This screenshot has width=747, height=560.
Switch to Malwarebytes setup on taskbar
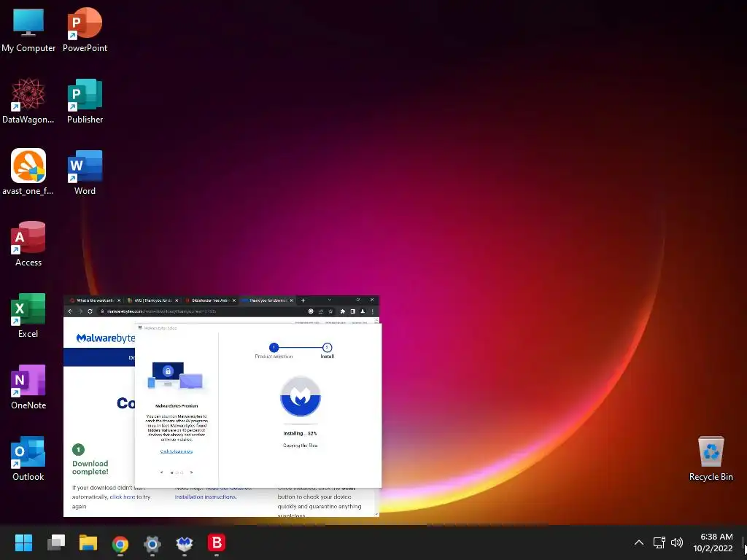185,543
